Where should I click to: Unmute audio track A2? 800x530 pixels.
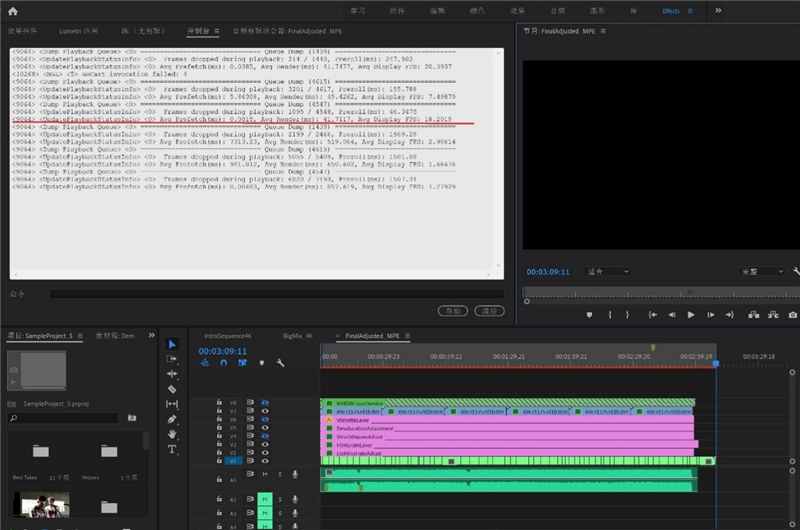[265, 499]
